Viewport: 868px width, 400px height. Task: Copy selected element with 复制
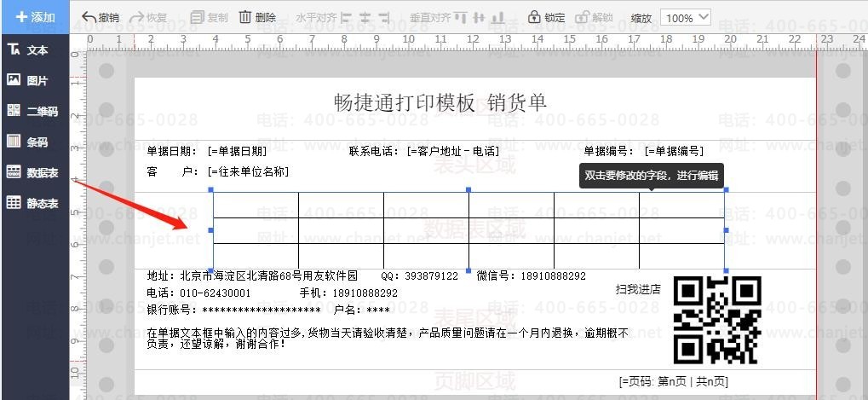click(x=209, y=18)
